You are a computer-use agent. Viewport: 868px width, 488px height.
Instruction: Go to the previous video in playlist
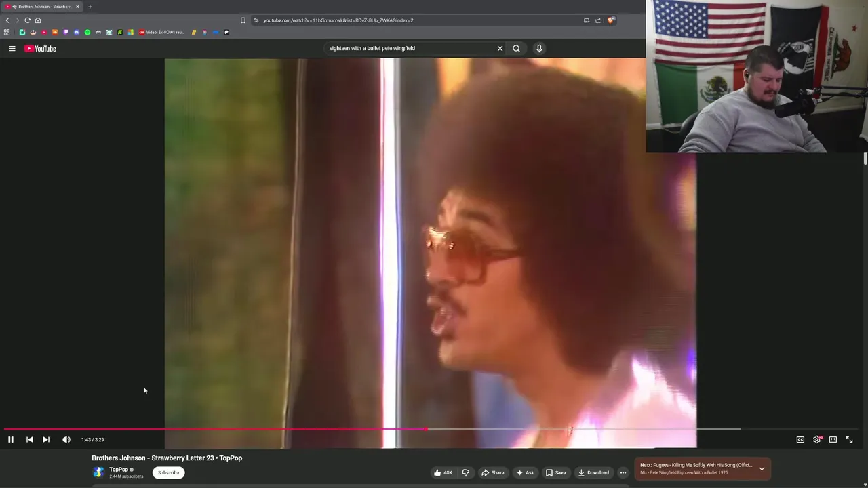pyautogui.click(x=30, y=440)
